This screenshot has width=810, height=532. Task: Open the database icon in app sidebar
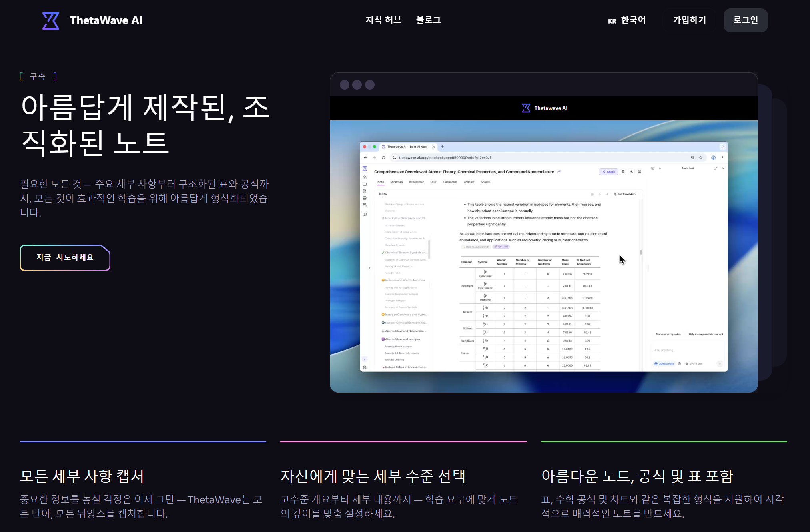[x=365, y=198]
